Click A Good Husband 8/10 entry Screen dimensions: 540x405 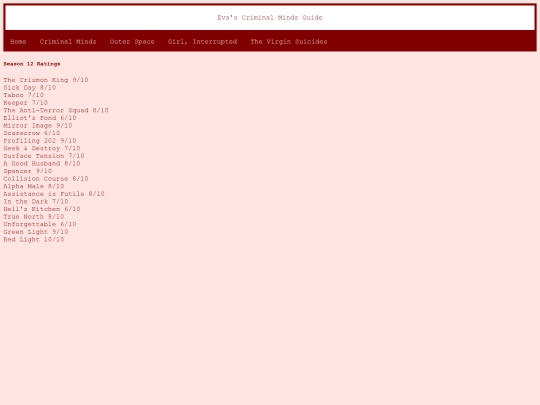[42, 163]
